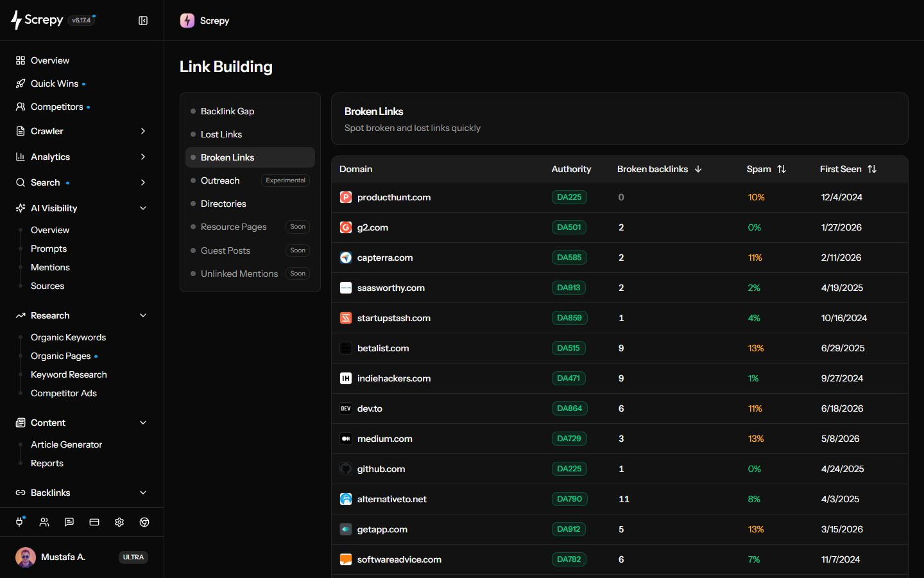
Task: Open the Backlink Gap tab
Action: coord(250,111)
